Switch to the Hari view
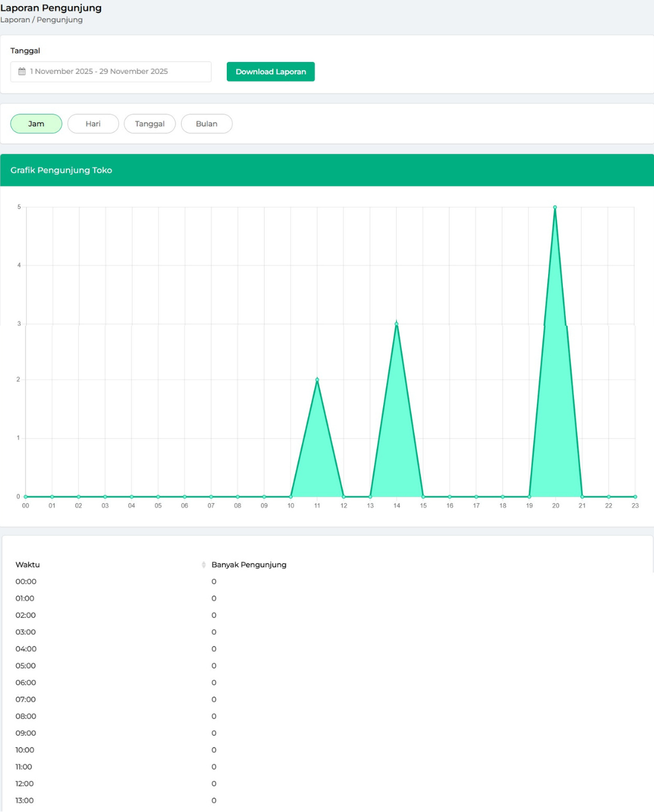 [93, 123]
